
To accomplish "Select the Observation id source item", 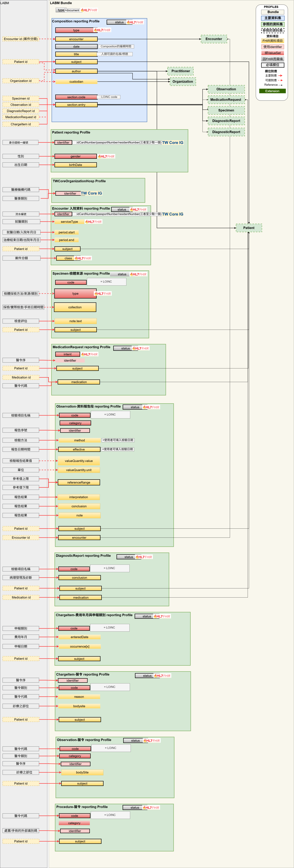I will [21, 105].
